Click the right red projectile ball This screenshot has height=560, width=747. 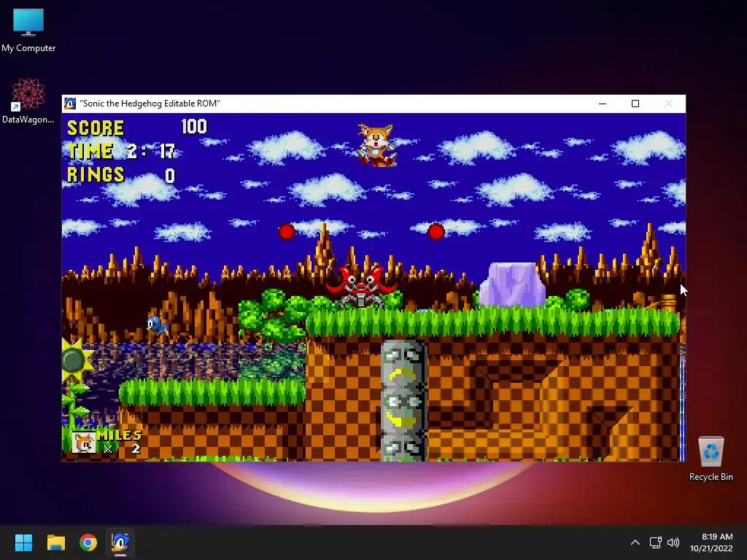[x=436, y=232]
